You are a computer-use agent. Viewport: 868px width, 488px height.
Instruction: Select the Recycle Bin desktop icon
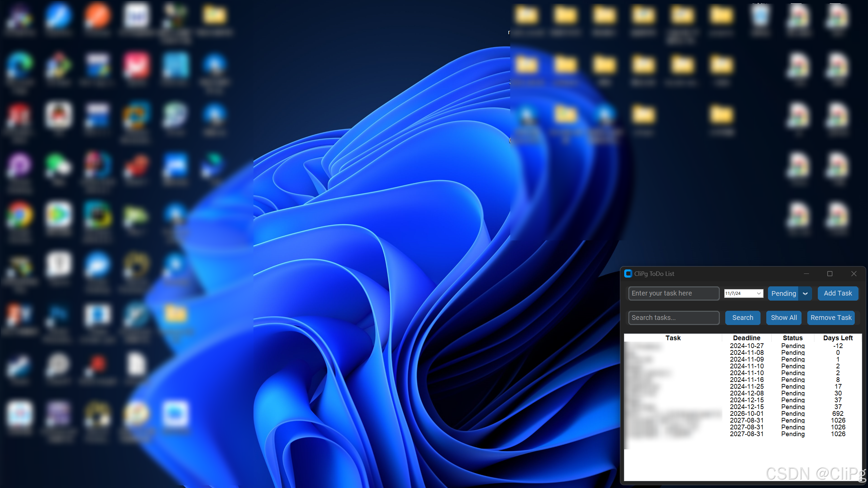point(760,16)
